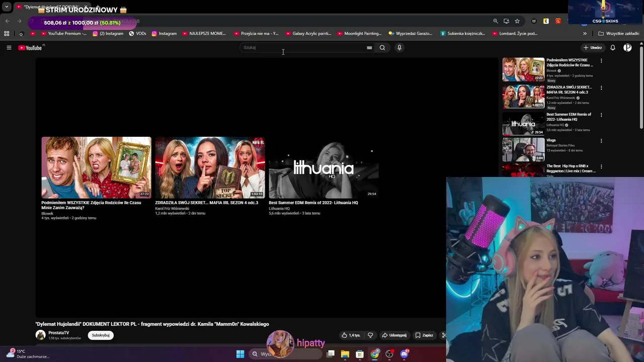Open the Windows Start button

pyautogui.click(x=240, y=354)
